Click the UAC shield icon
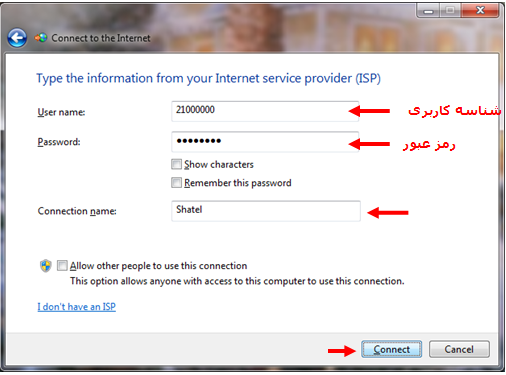The width and height of the screenshot is (506, 375). coord(46,266)
